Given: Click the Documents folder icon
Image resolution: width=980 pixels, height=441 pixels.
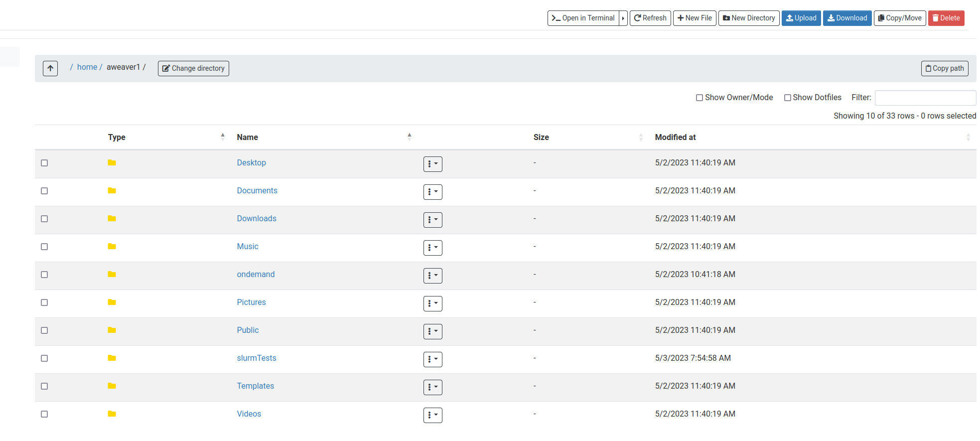Looking at the screenshot, I should coord(112,190).
